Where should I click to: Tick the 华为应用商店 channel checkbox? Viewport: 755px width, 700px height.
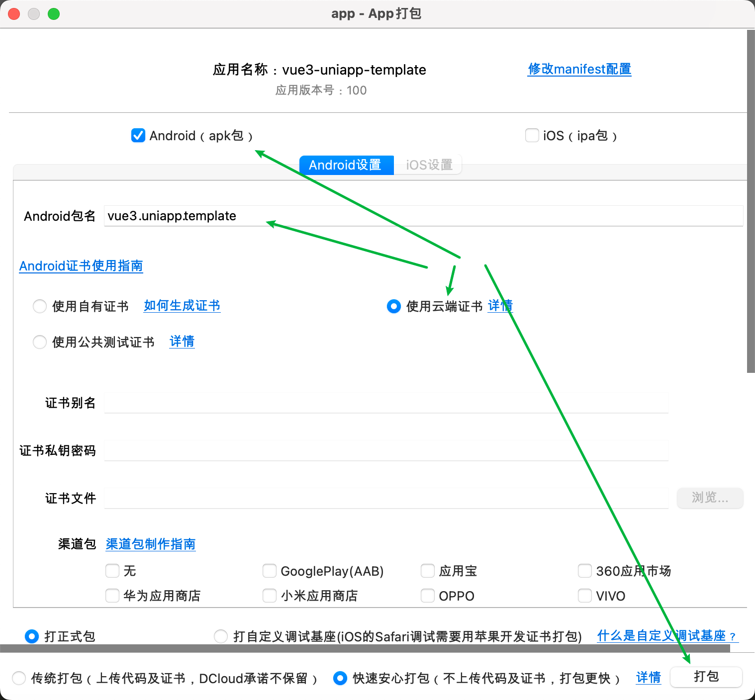(112, 596)
